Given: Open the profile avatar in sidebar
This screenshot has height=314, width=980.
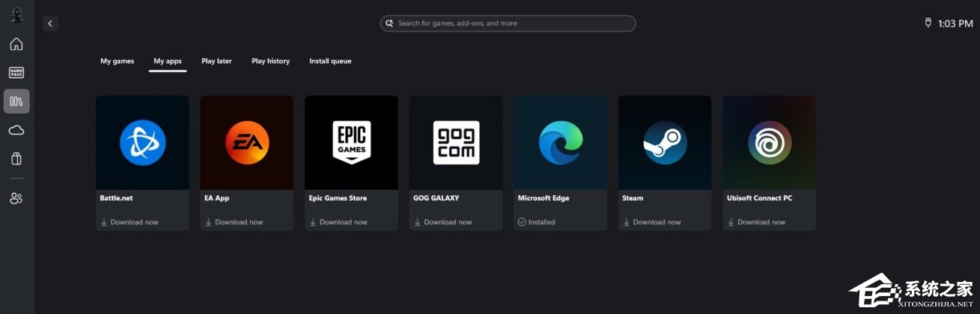Looking at the screenshot, I should pyautogui.click(x=16, y=15).
